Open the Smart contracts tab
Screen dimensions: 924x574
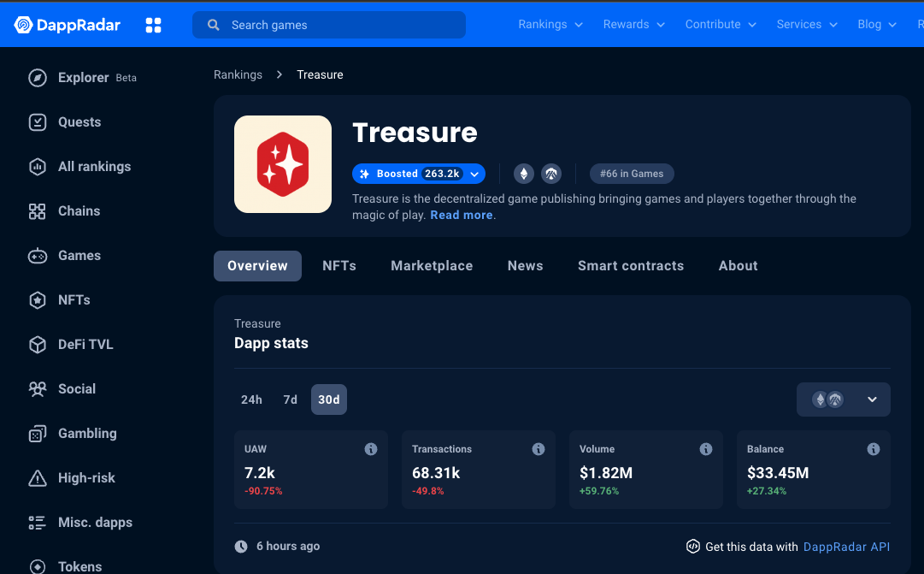[x=631, y=265]
